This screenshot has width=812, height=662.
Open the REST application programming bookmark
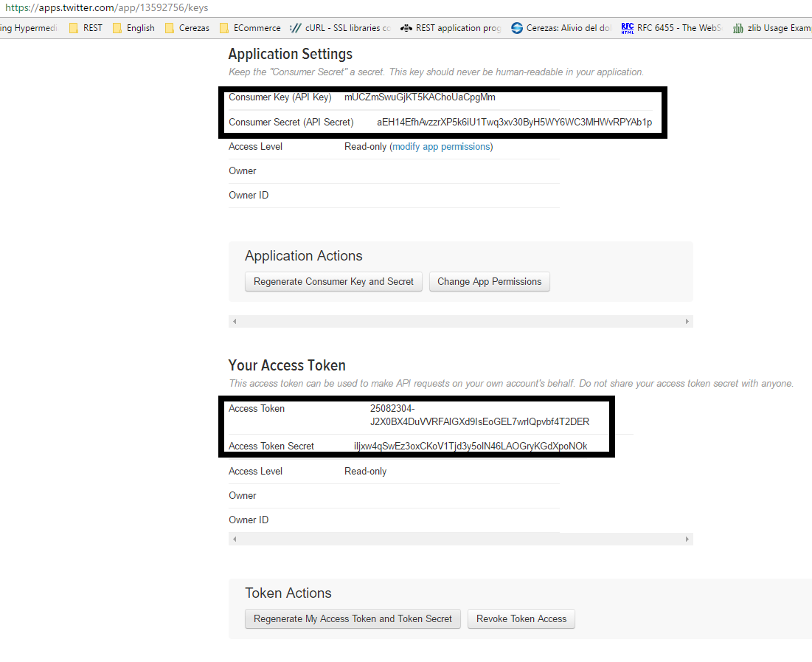coord(451,28)
